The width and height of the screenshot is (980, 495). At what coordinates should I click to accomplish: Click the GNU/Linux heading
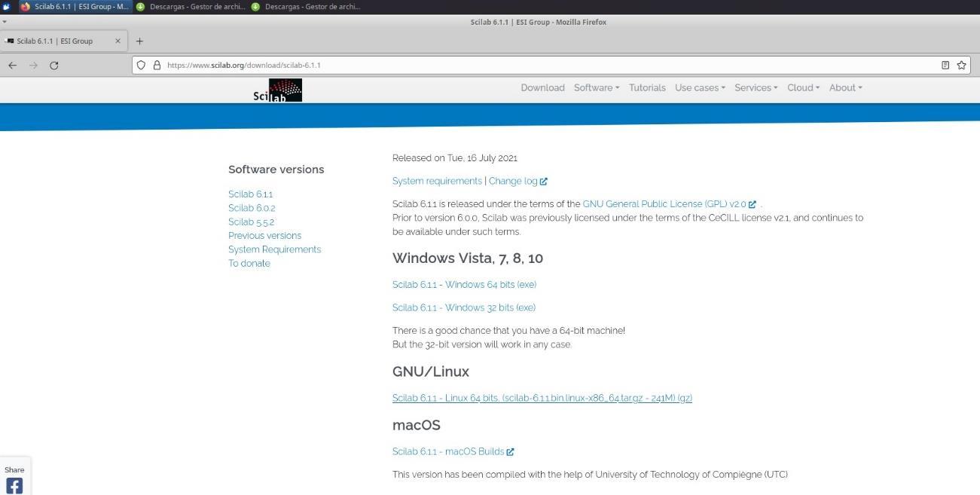click(431, 371)
